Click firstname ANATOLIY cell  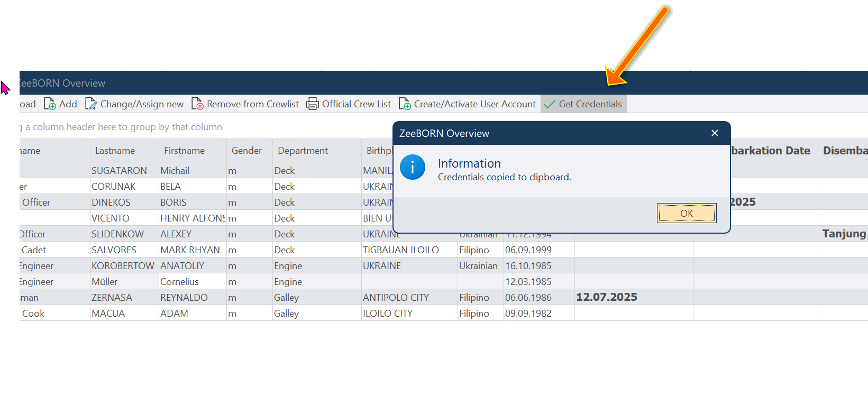193,266
